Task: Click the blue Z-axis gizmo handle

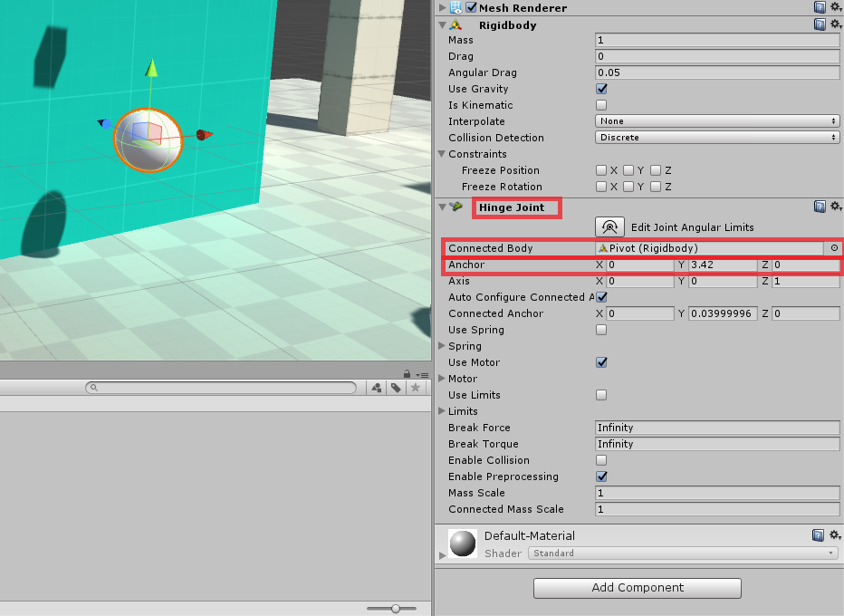Action: click(105, 124)
